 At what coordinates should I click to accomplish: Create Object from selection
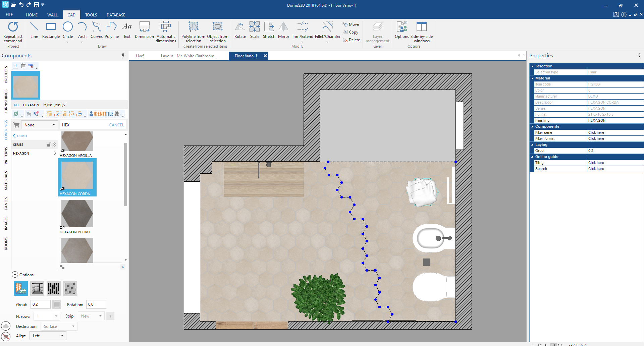(218, 32)
